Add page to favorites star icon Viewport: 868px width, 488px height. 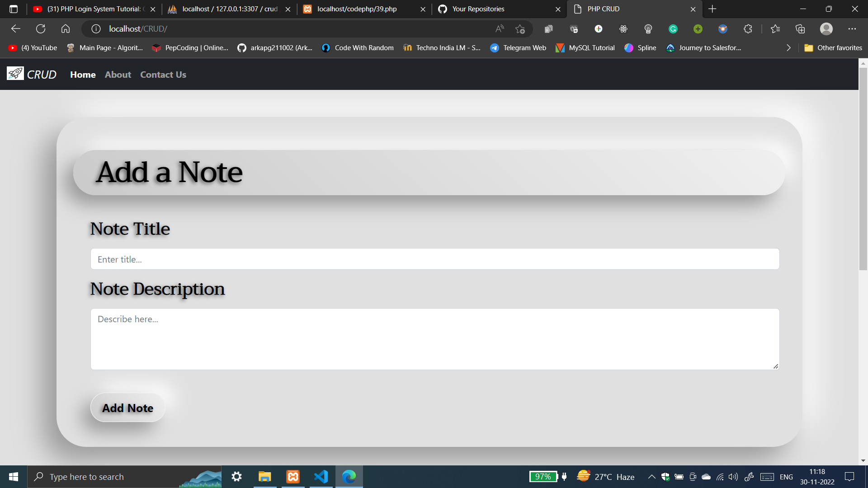[520, 29]
